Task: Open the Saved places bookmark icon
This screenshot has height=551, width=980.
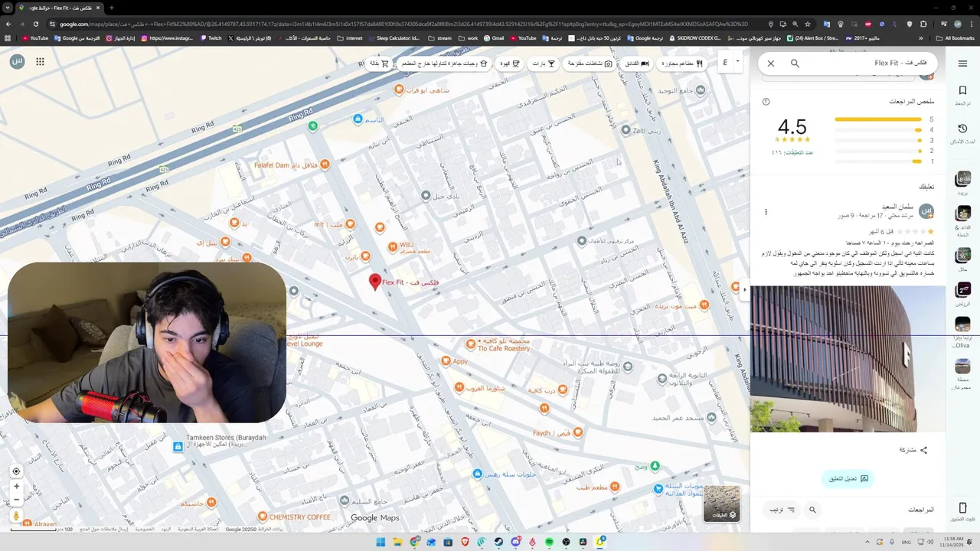Action: tap(962, 90)
